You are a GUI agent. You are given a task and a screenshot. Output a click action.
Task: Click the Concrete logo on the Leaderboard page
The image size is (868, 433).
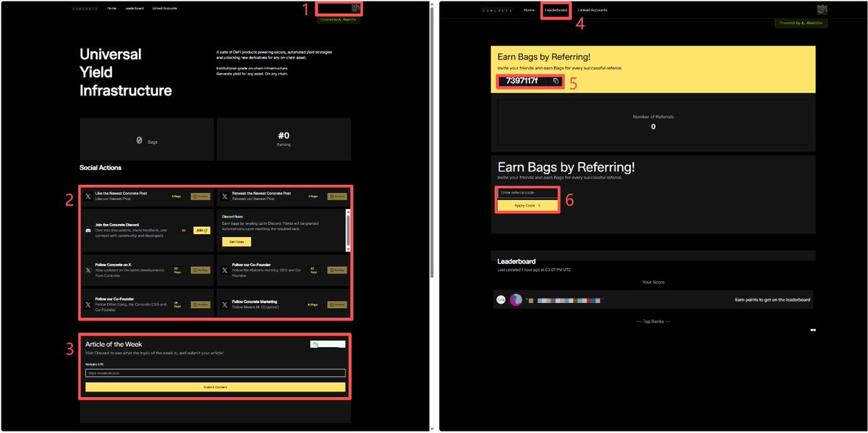click(x=498, y=10)
